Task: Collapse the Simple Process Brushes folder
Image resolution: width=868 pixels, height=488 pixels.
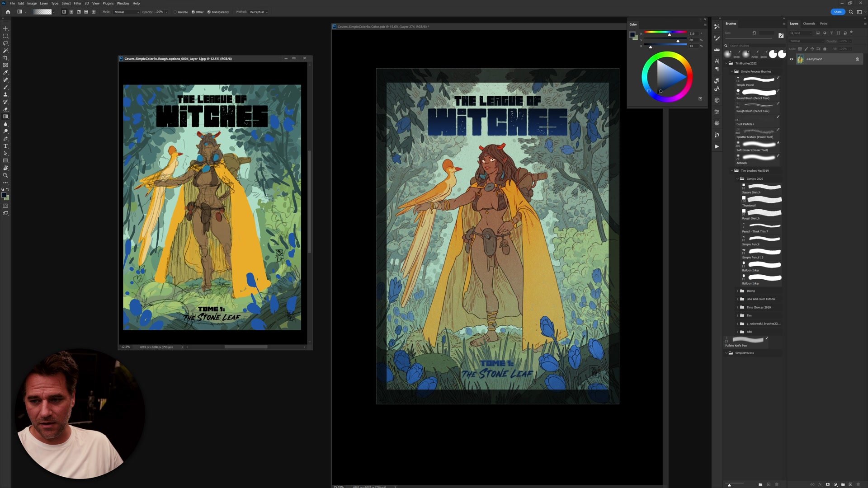Action: pos(732,71)
